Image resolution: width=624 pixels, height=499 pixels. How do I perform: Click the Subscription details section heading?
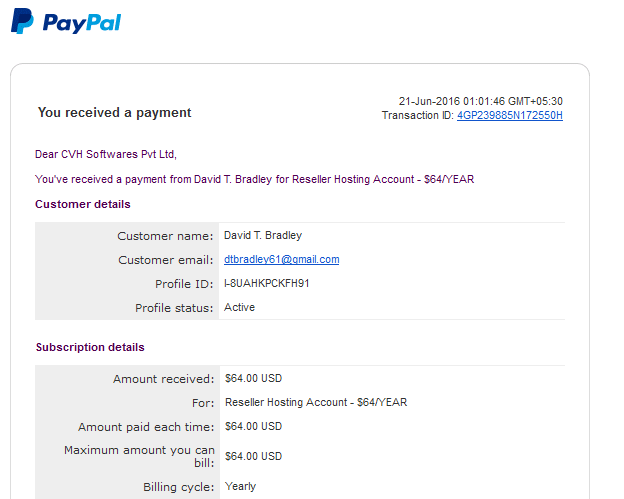[x=90, y=347]
